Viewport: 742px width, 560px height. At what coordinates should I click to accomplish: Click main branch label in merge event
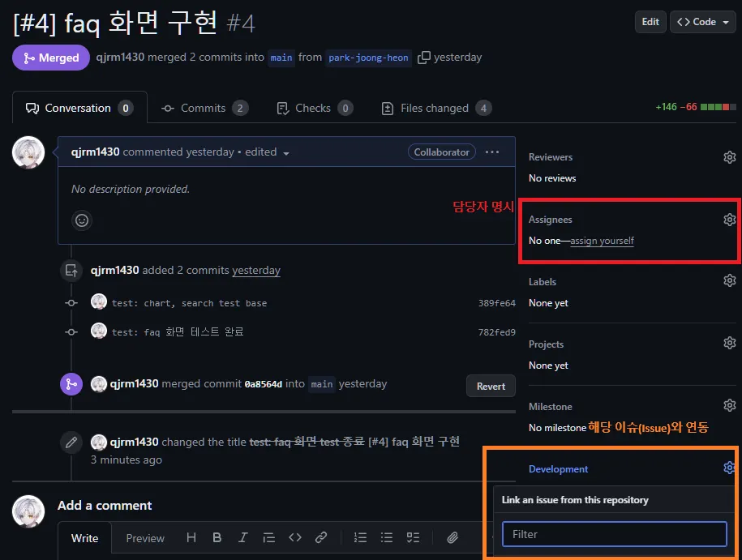point(322,384)
